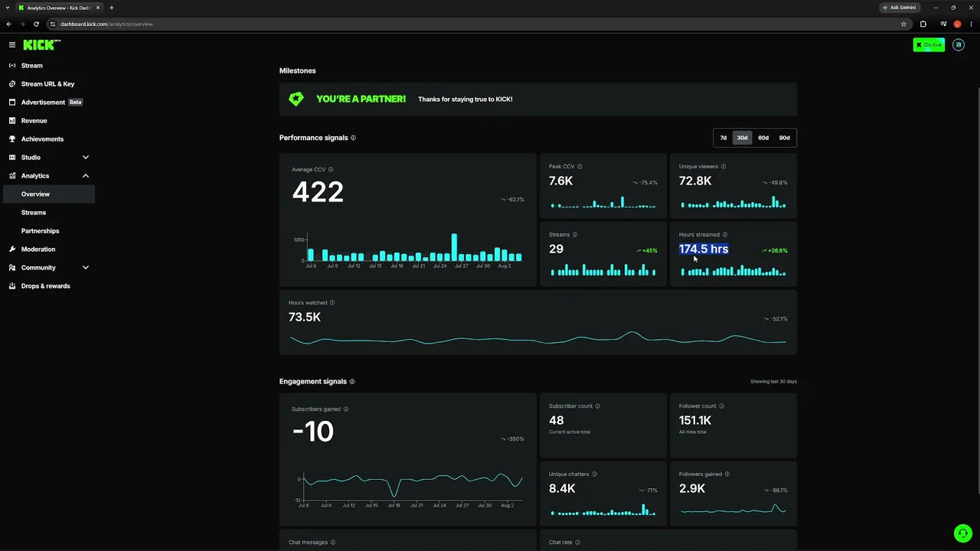Click the Moderation wrench icon
980x551 pixels.
[12, 249]
